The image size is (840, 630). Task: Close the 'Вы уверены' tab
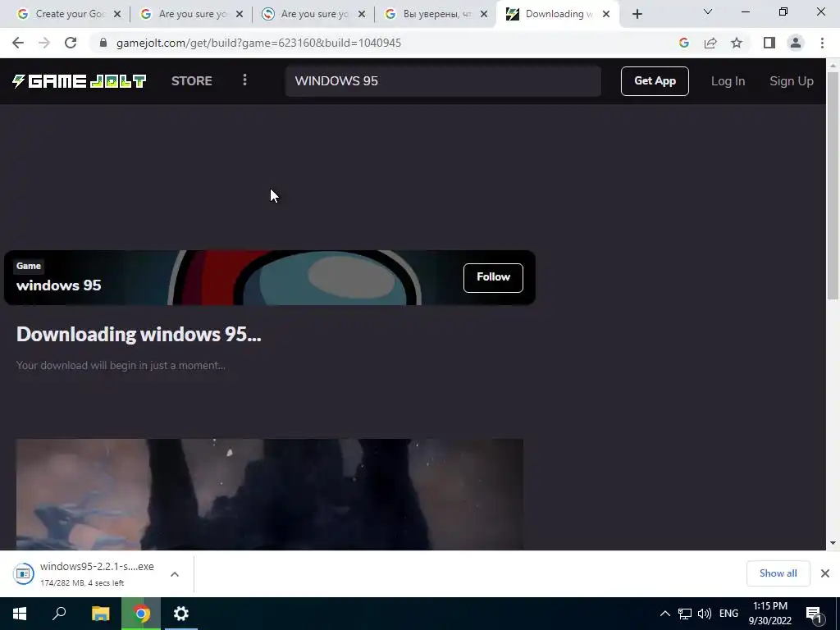tap(484, 15)
